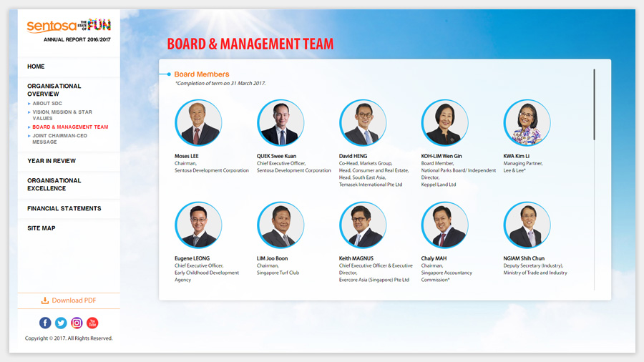The height and width of the screenshot is (362, 644).
Task: Click the 'Annual Report 2016/2017' text
Action: click(x=77, y=40)
